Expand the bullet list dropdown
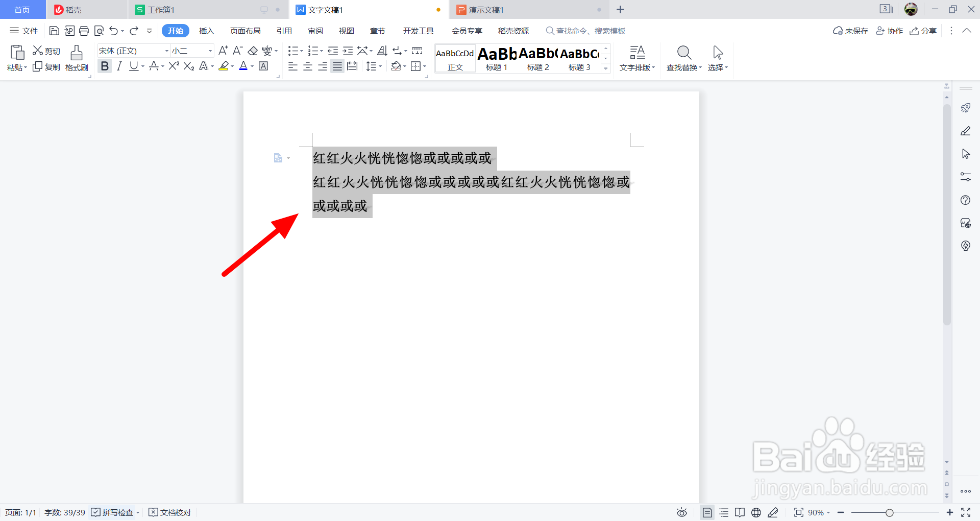This screenshot has height=521, width=980. coord(302,51)
